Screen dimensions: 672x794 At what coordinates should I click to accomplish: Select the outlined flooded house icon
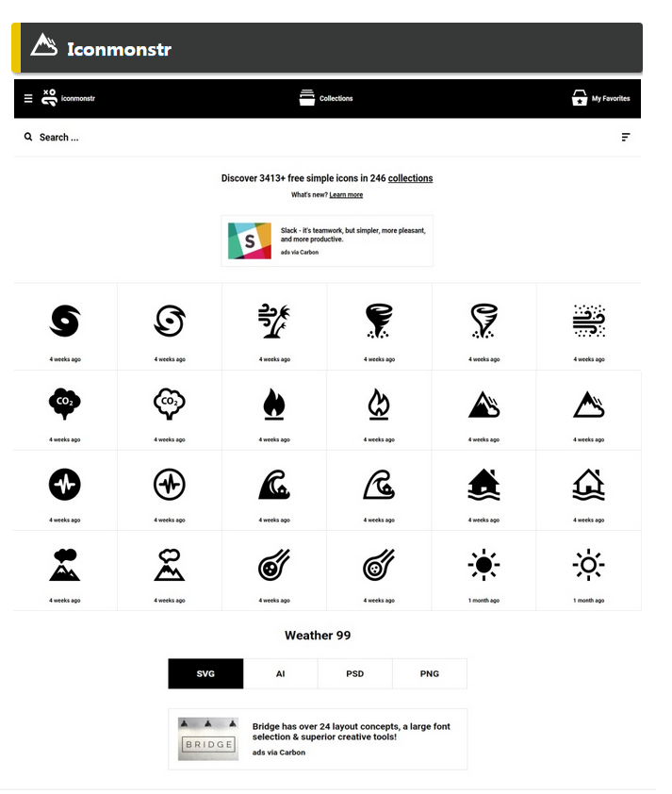pos(588,484)
